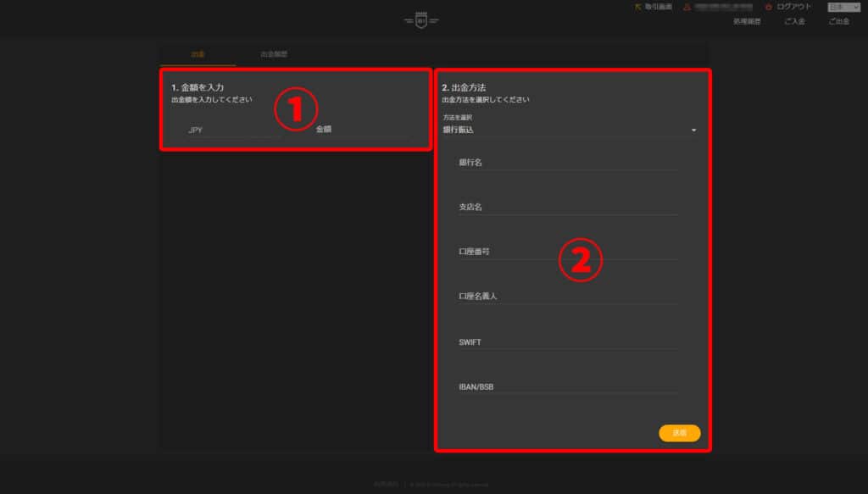This screenshot has width=868, height=494.
Task: Open the ご入金 deposit page
Action: coord(794,21)
